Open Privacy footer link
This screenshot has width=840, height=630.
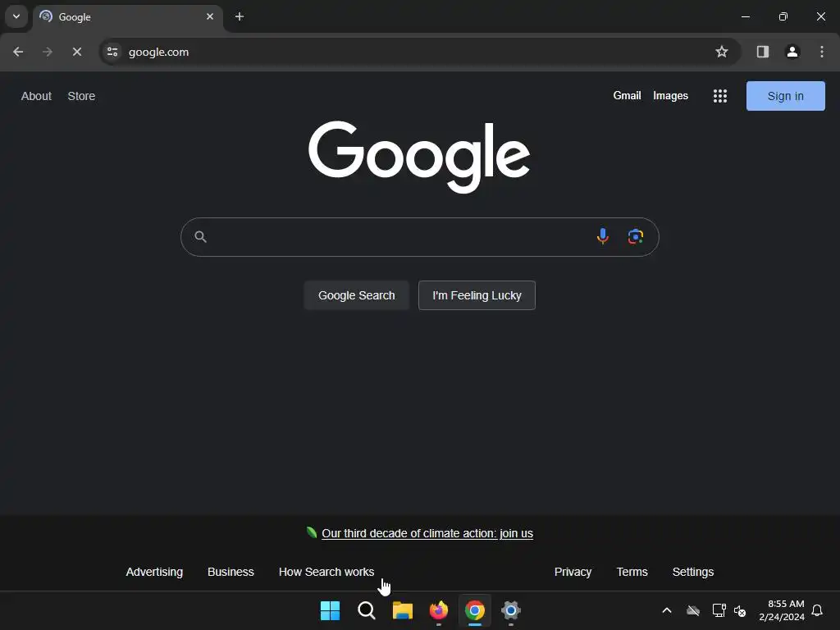tap(573, 572)
